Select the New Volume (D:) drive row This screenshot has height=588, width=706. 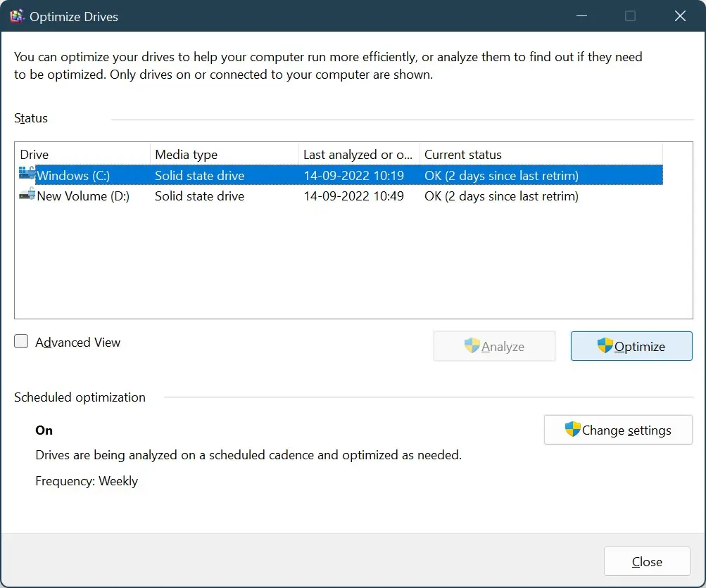(341, 196)
